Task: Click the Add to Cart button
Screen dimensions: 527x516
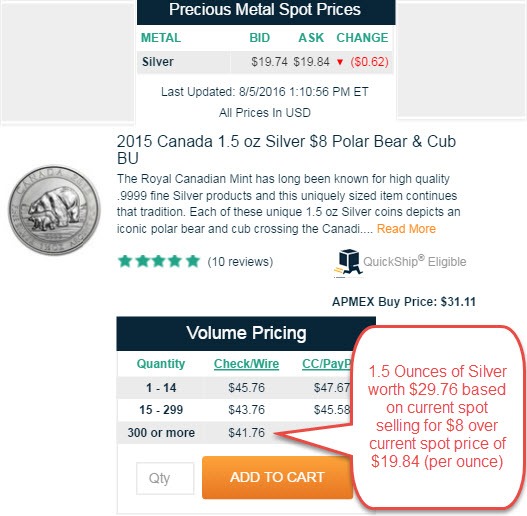Action: point(277,477)
